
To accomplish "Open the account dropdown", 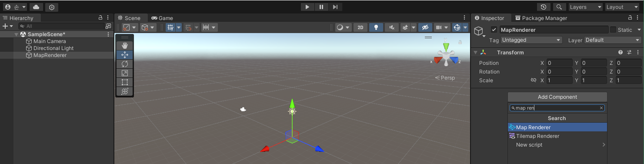I will pyautogui.click(x=15, y=7).
